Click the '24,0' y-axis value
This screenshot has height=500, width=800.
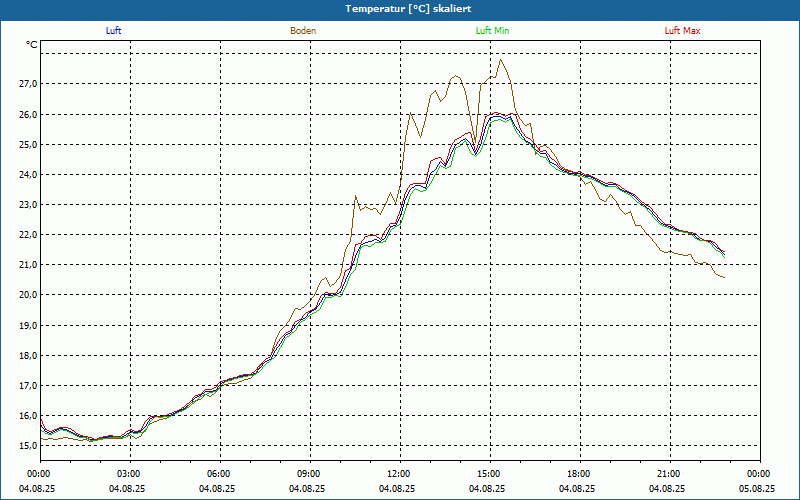pos(28,174)
